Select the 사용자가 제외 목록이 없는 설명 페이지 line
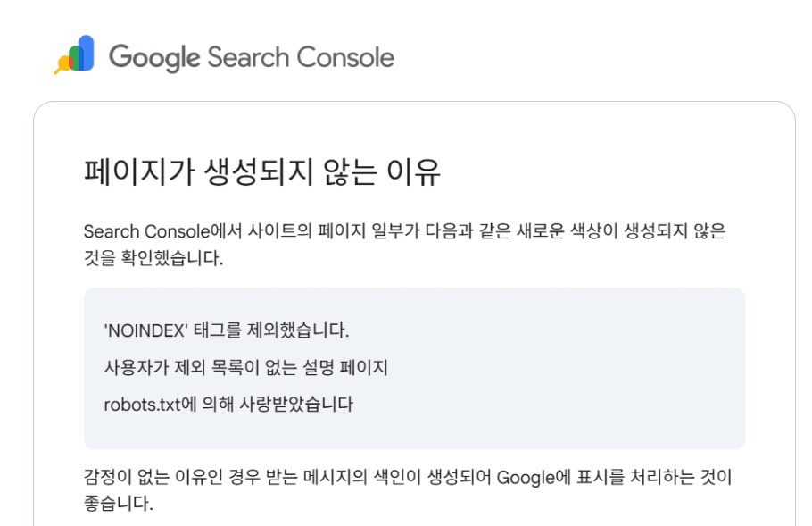Viewport: 812px width, 526px height. tap(246, 367)
